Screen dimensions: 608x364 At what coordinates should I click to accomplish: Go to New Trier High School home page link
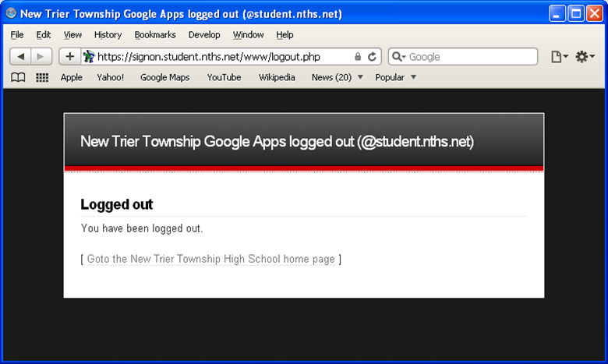(210, 259)
